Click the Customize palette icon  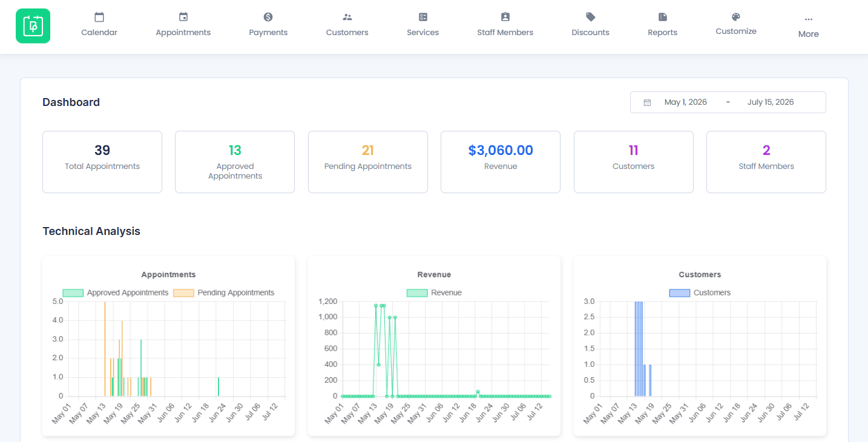tap(736, 17)
